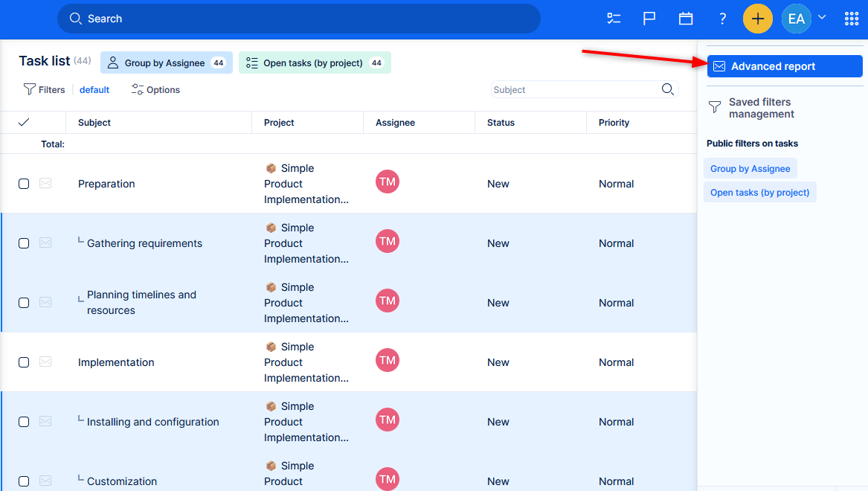Open the calendar icon in top bar
This screenshot has width=868, height=491.
click(x=686, y=19)
